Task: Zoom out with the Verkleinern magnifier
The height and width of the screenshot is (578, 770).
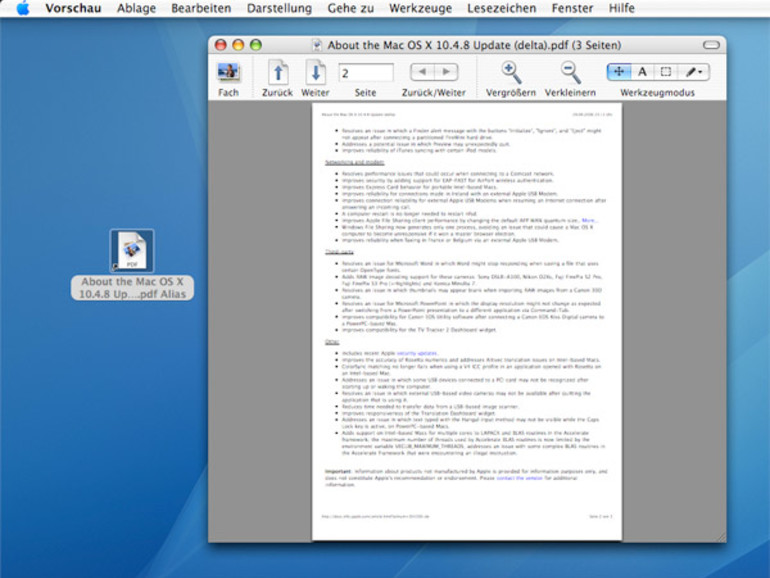Action: tap(571, 72)
